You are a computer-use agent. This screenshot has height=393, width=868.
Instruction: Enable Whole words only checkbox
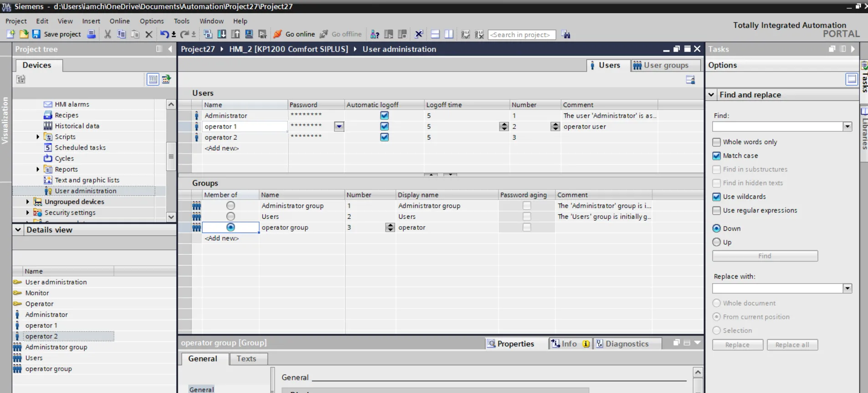pos(717,142)
